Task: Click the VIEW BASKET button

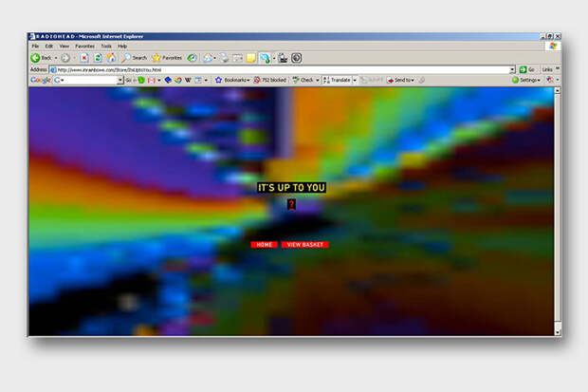Action: point(304,245)
